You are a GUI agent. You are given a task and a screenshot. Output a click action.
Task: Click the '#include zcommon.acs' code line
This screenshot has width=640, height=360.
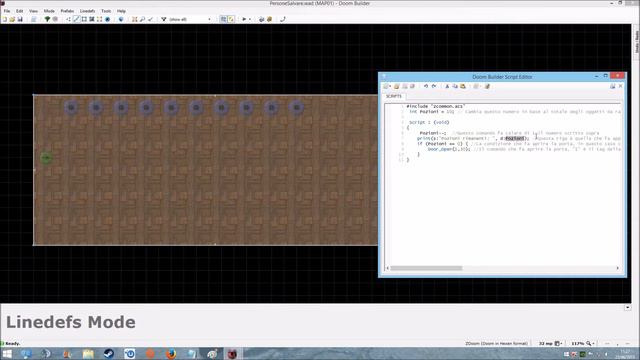click(x=436, y=106)
